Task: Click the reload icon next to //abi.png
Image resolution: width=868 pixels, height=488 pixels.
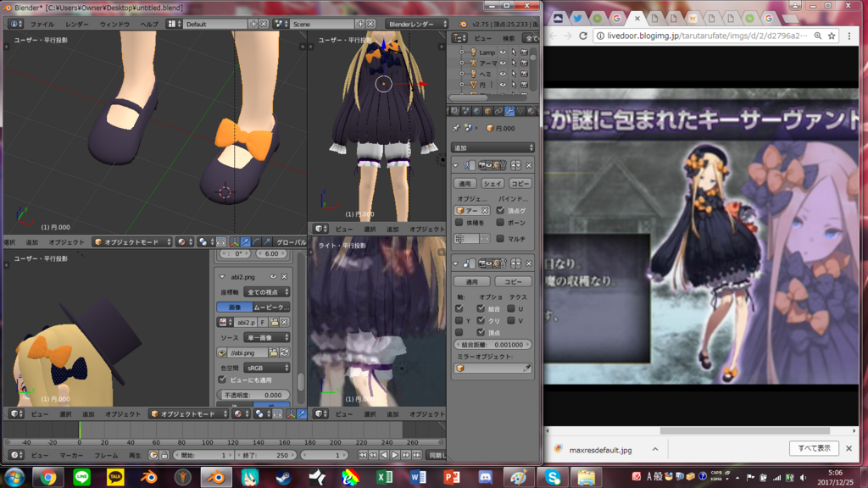Action: [x=285, y=352]
